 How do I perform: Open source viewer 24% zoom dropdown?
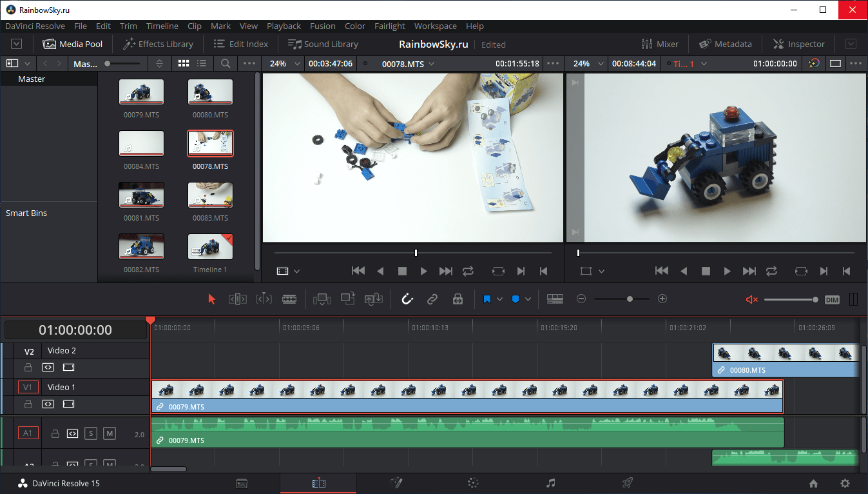(297, 64)
